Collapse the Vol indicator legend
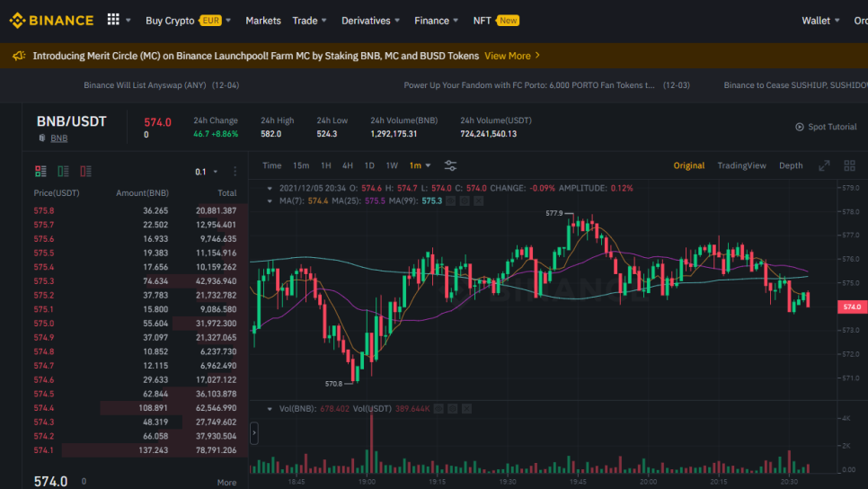The width and height of the screenshot is (868, 489). point(270,409)
